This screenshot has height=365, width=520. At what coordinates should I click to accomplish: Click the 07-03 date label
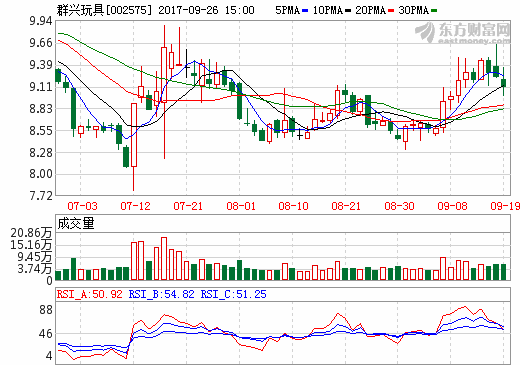point(82,206)
